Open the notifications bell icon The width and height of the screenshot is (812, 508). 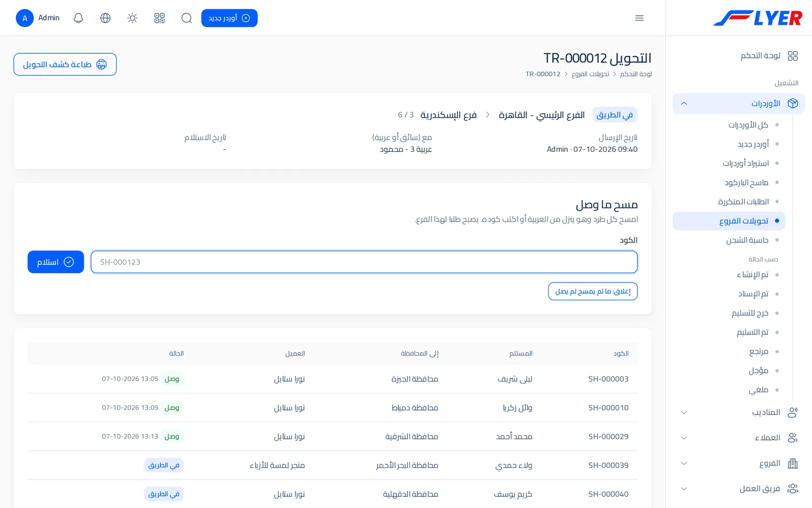click(x=78, y=18)
